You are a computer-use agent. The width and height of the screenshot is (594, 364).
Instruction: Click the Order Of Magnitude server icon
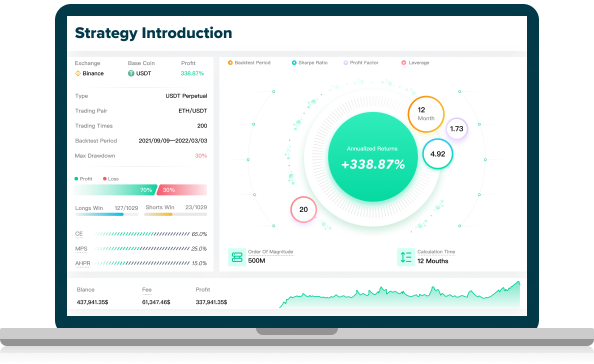[237, 257]
